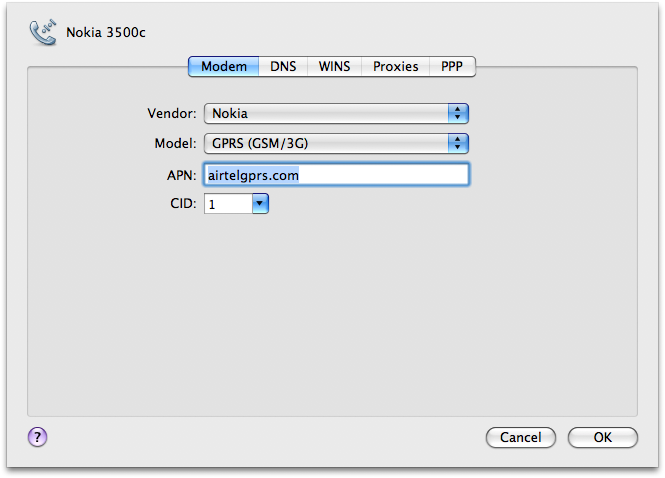Open the DNS tab
This screenshot has width=665, height=478.
coord(283,67)
